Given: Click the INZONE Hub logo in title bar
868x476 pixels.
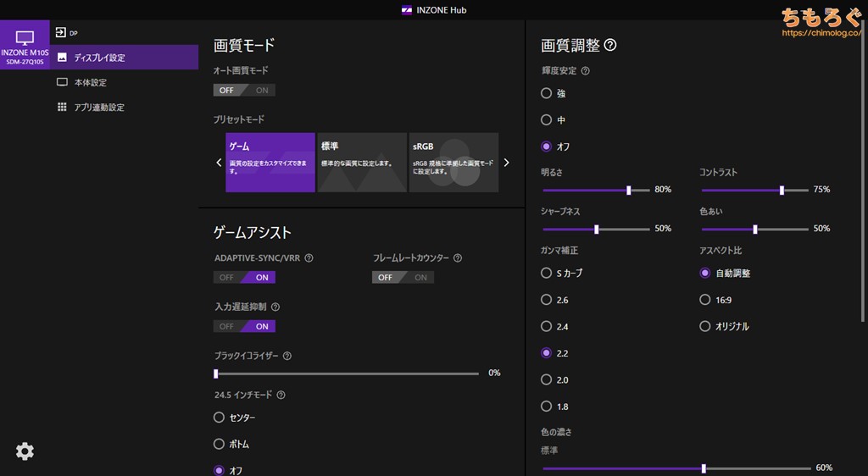Looking at the screenshot, I should [407, 10].
